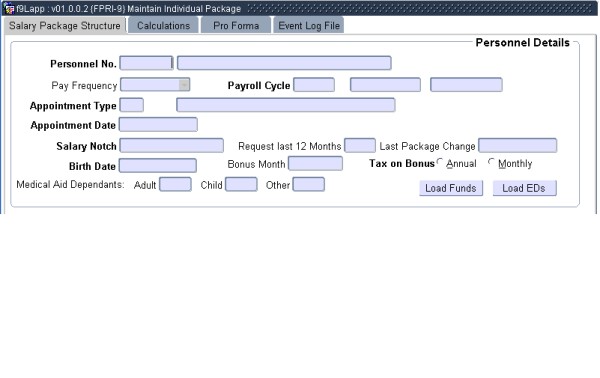This screenshot has width=600, height=378.
Task: Click into the Salary Notch field
Action: pos(171,145)
